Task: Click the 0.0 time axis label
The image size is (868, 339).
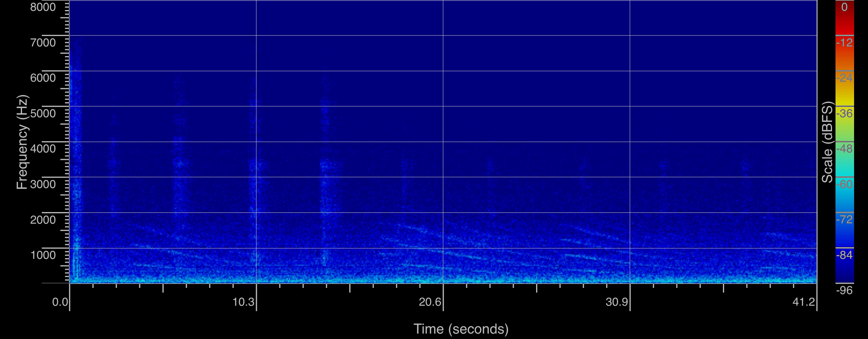Action: pos(60,302)
